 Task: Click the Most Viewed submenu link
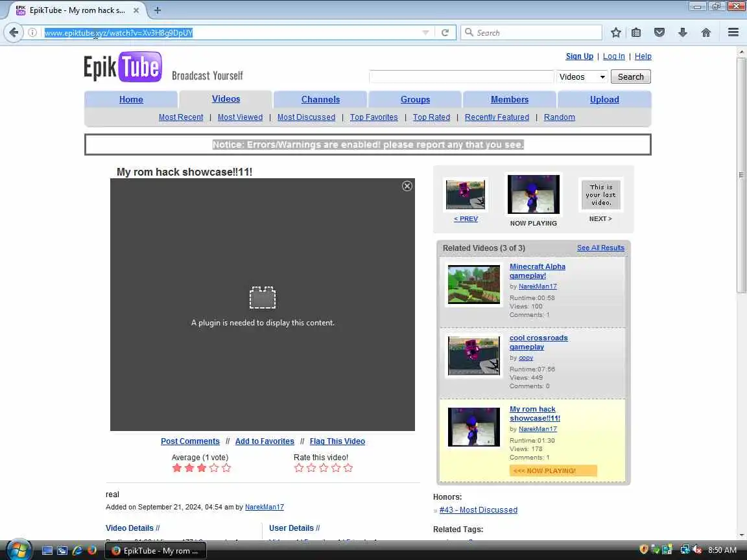click(240, 117)
